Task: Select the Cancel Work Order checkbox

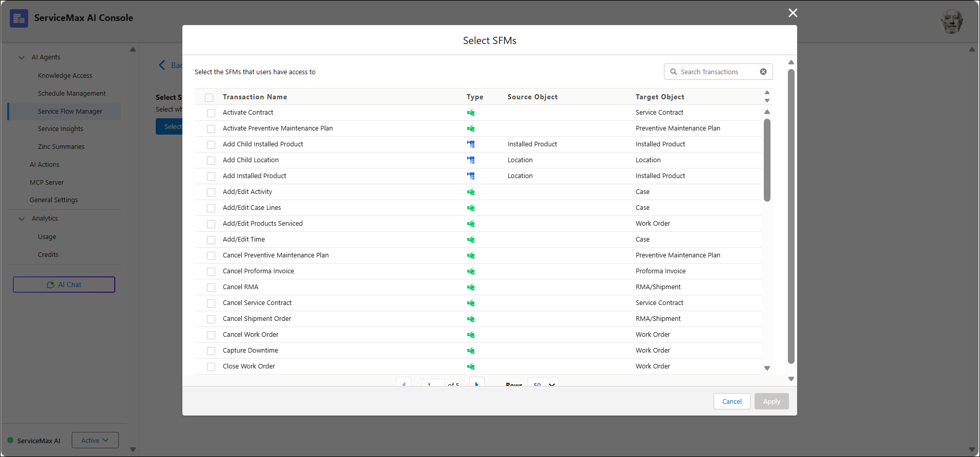Action: pos(211,335)
